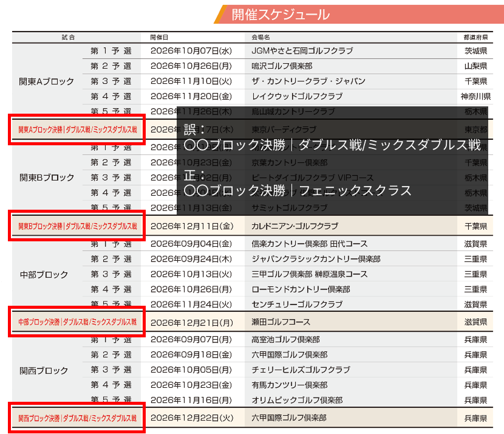Select the 中部ブロック block label

pyautogui.click(x=44, y=274)
